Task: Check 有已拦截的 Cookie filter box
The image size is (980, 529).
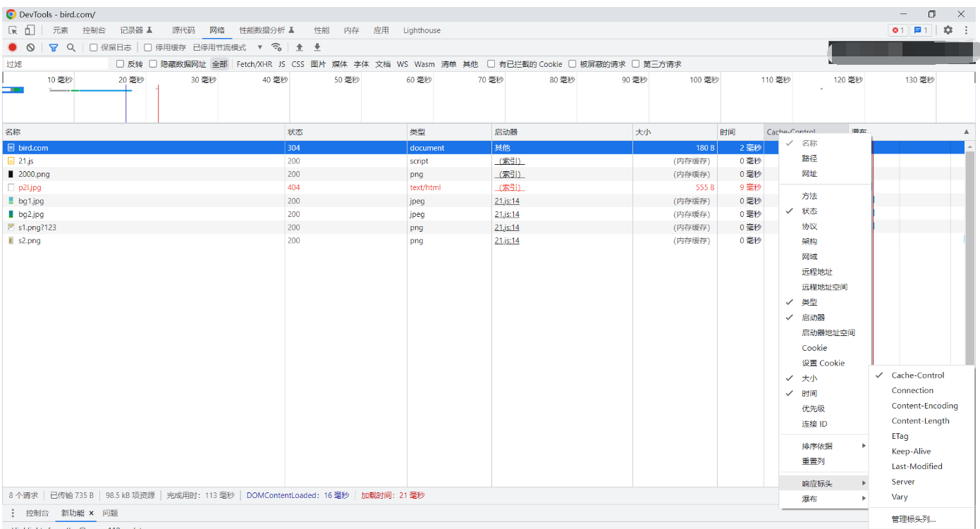Action: (491, 64)
